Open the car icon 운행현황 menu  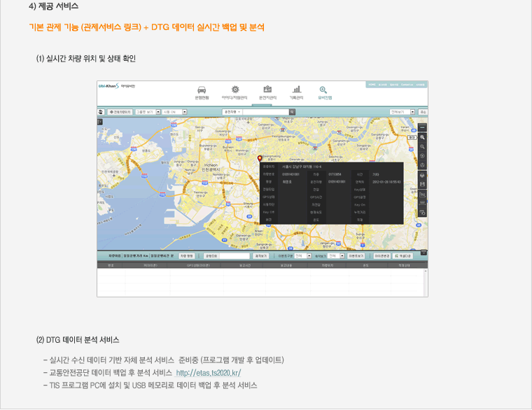[202, 92]
